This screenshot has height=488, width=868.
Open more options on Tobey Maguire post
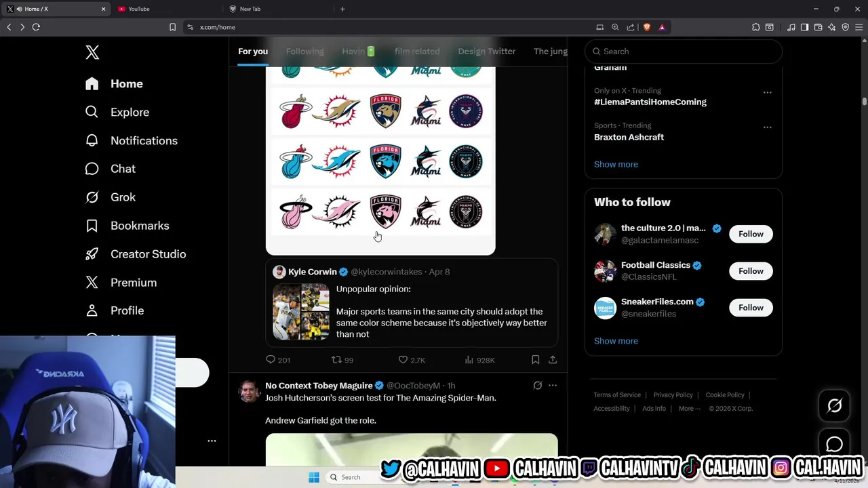[x=553, y=386]
